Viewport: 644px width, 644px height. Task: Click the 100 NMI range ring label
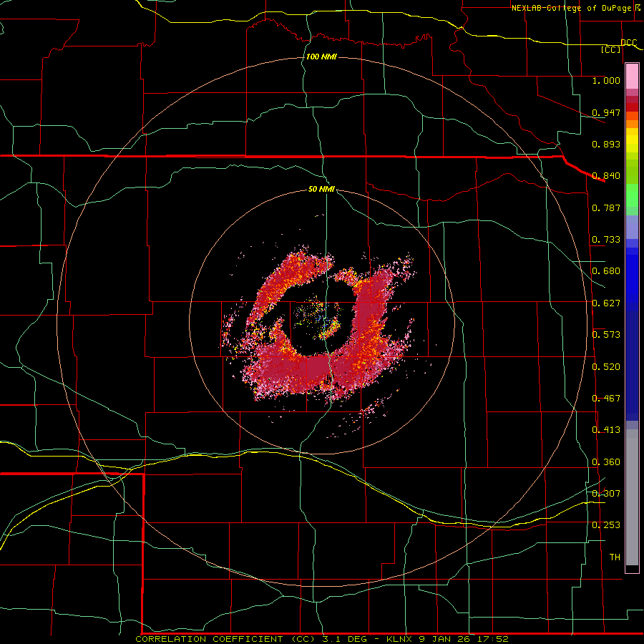321,57
